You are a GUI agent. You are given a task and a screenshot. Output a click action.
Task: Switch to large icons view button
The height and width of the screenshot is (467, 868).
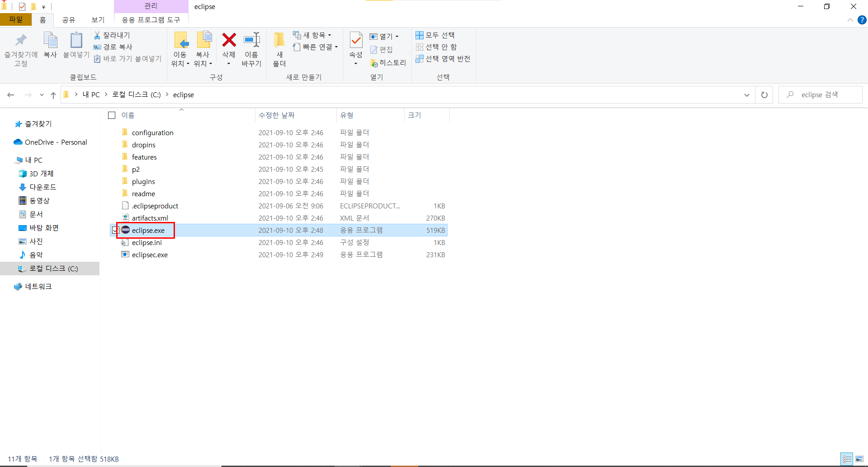[x=859, y=459]
